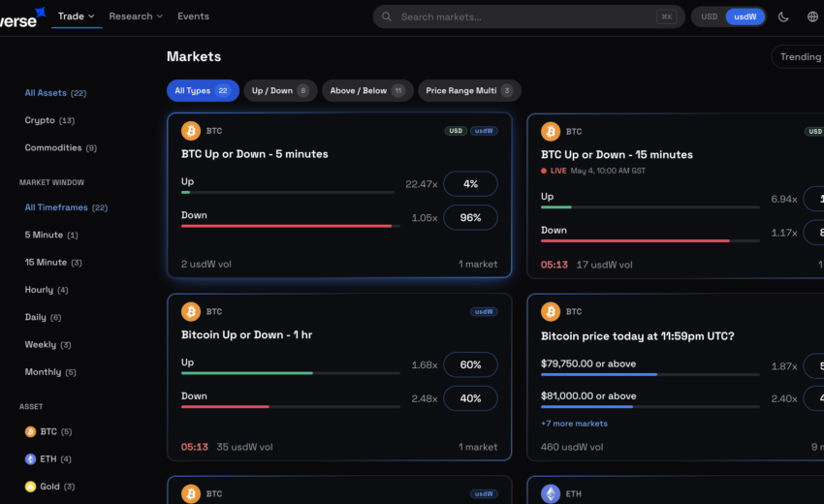This screenshot has height=504, width=824.
Task: Select Hourly timeframe
Action: 47,290
